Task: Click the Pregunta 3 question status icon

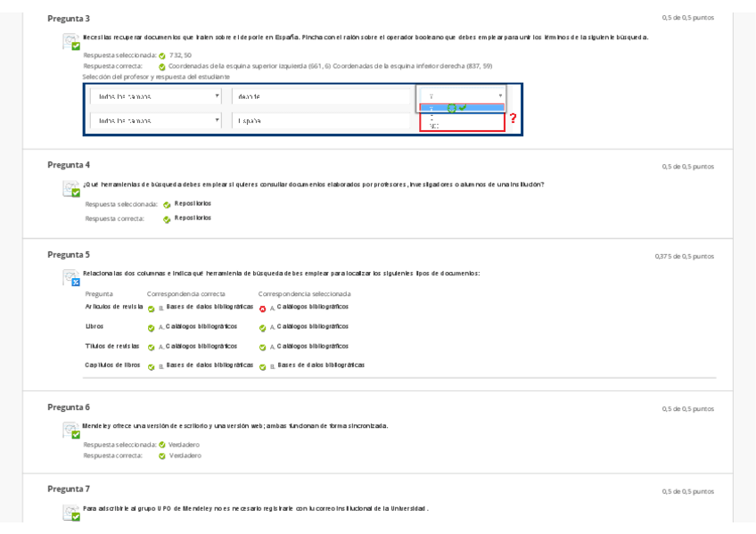Action: pos(71,41)
